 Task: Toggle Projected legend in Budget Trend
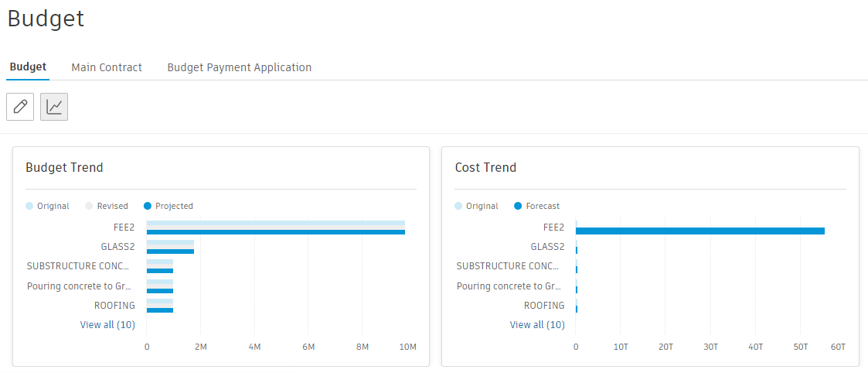click(168, 206)
